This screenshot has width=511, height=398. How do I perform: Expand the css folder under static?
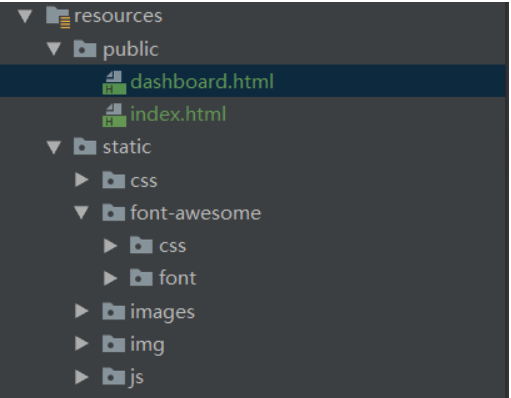(81, 180)
